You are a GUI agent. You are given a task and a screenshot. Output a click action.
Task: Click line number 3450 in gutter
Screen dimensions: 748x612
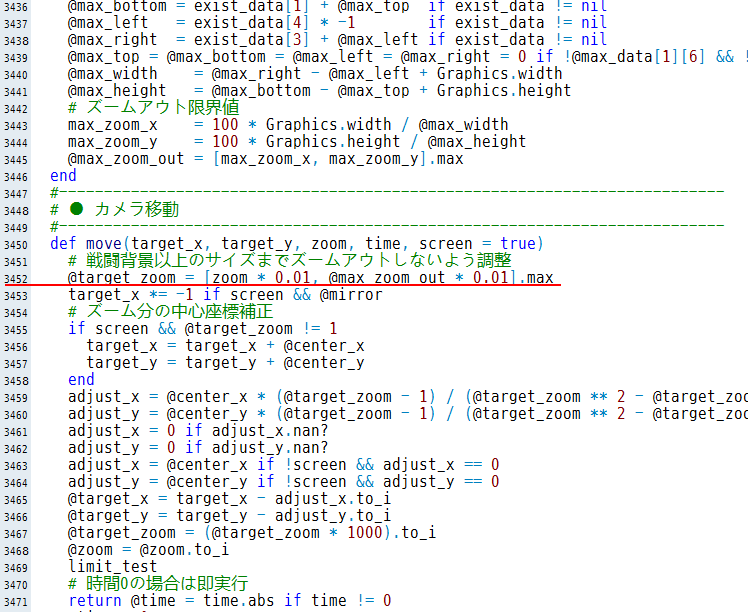point(16,245)
